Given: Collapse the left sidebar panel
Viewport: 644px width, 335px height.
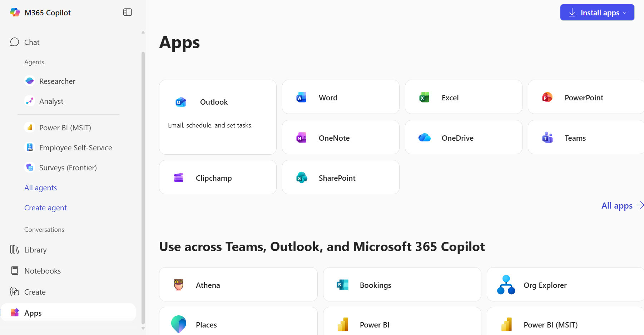Looking at the screenshot, I should coord(127,12).
